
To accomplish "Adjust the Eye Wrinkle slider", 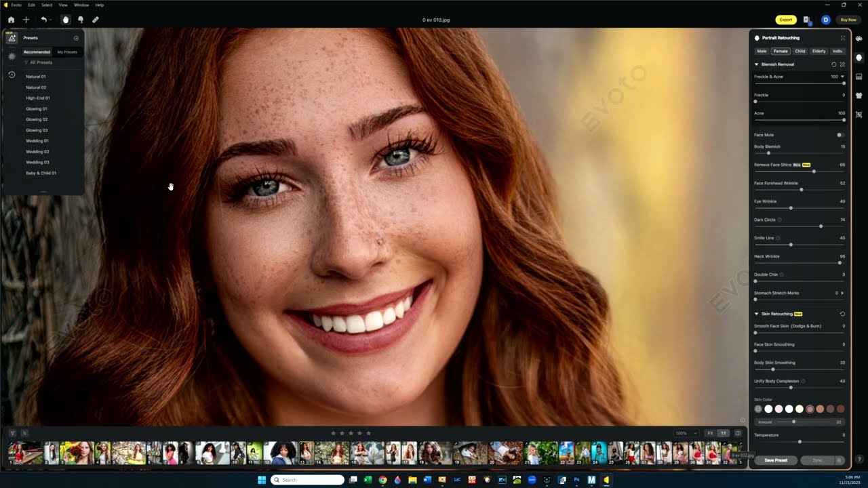I will 800,208.
